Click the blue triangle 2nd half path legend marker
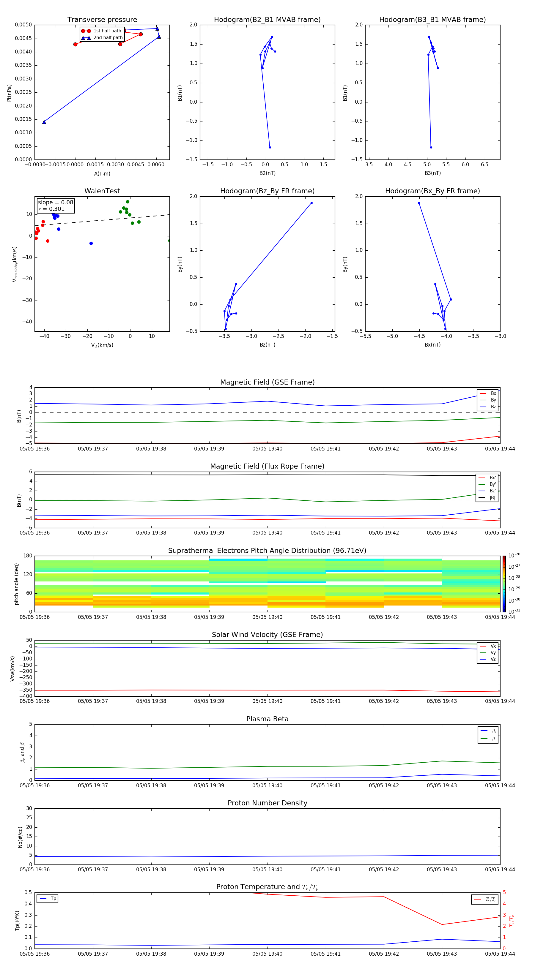 point(86,38)
